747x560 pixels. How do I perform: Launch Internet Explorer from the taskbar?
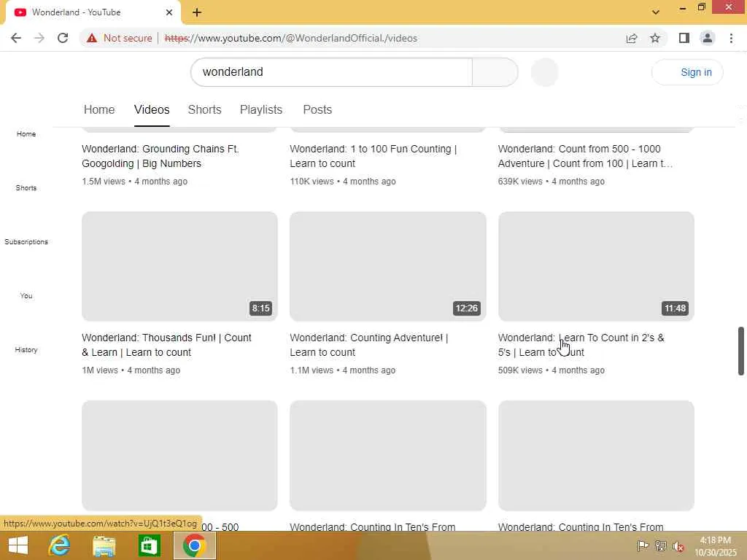point(60,545)
